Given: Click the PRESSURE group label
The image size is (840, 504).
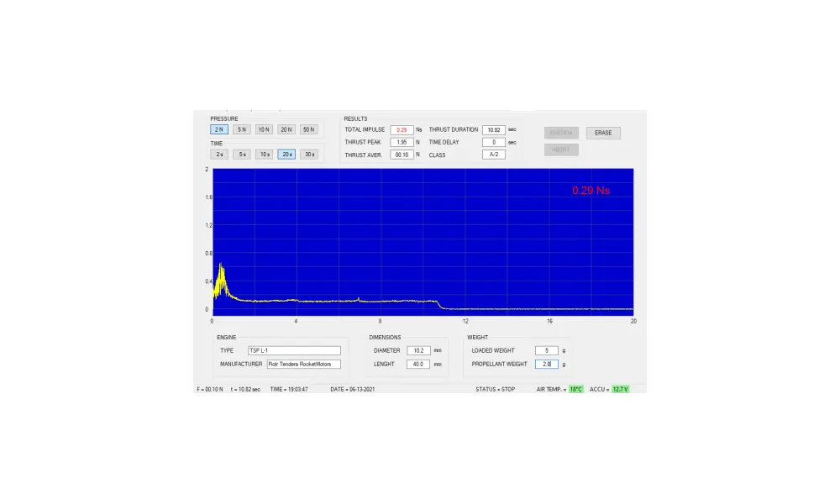Looking at the screenshot, I should pos(224,119).
